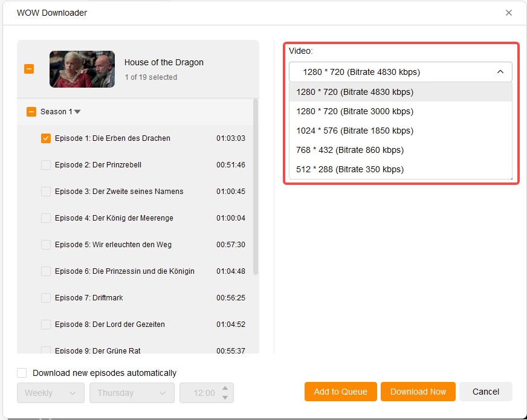Open the Thursday day dropdown
Image resolution: width=527 pixels, height=420 pixels.
tap(132, 392)
